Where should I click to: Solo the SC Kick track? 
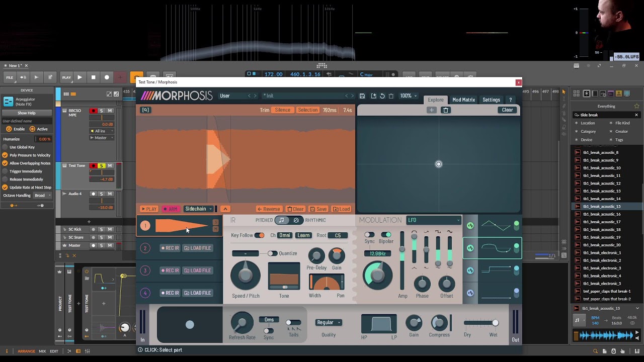[102, 229]
